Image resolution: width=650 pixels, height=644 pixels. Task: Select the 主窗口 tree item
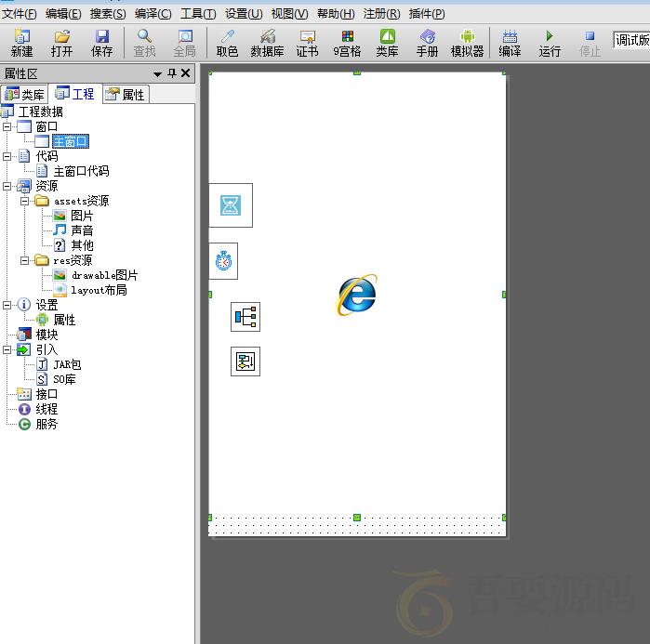pyautogui.click(x=71, y=141)
